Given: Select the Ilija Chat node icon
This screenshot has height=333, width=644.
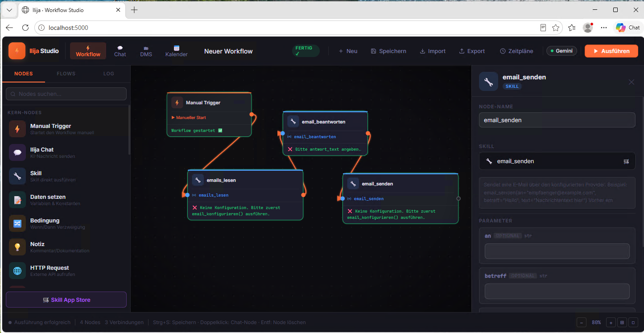Looking at the screenshot, I should pos(17,152).
